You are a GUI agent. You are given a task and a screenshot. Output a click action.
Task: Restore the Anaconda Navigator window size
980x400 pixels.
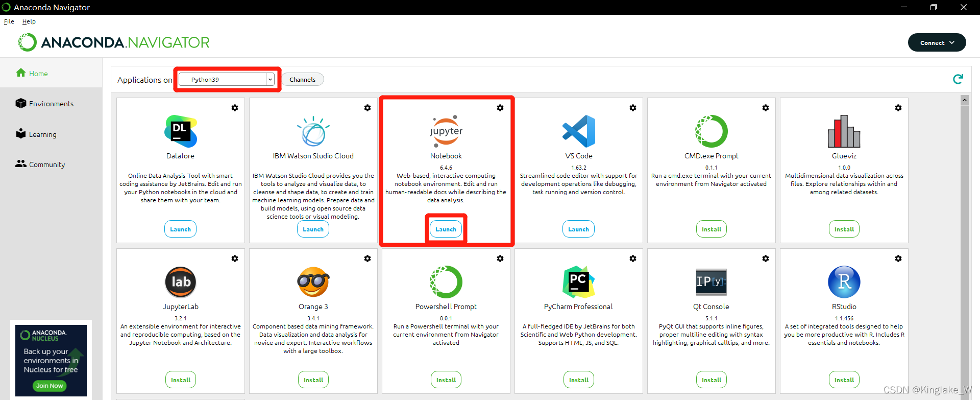934,7
